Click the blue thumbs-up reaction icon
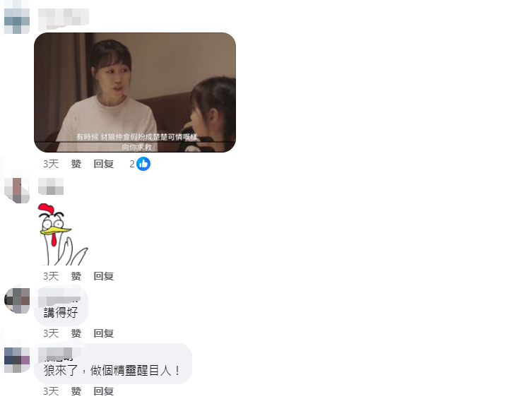 143,164
